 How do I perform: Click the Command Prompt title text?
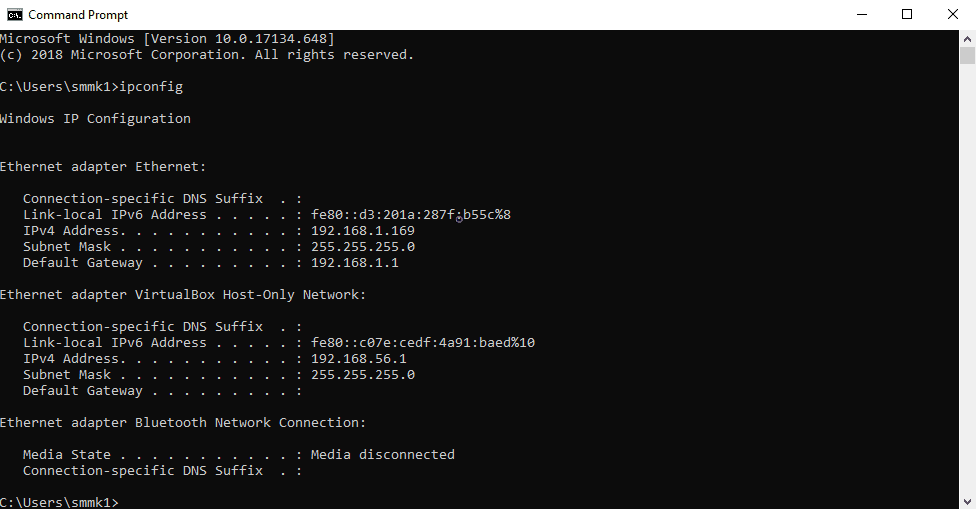[78, 14]
